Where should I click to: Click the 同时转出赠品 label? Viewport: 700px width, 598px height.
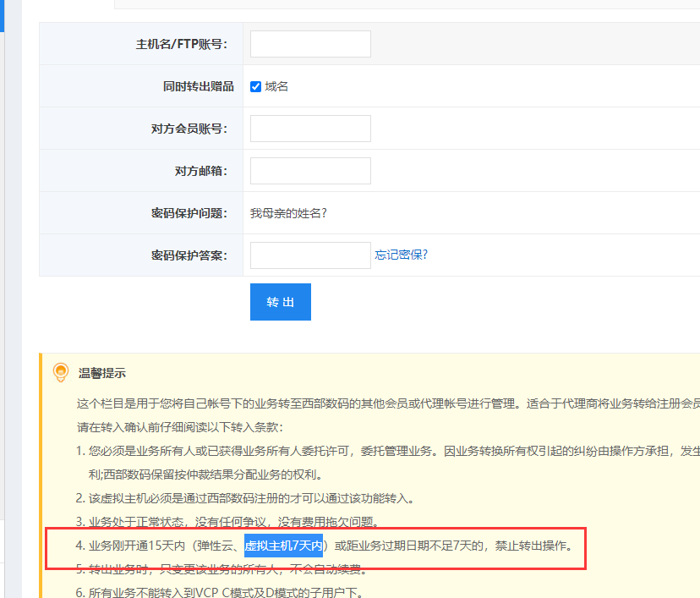point(194,86)
